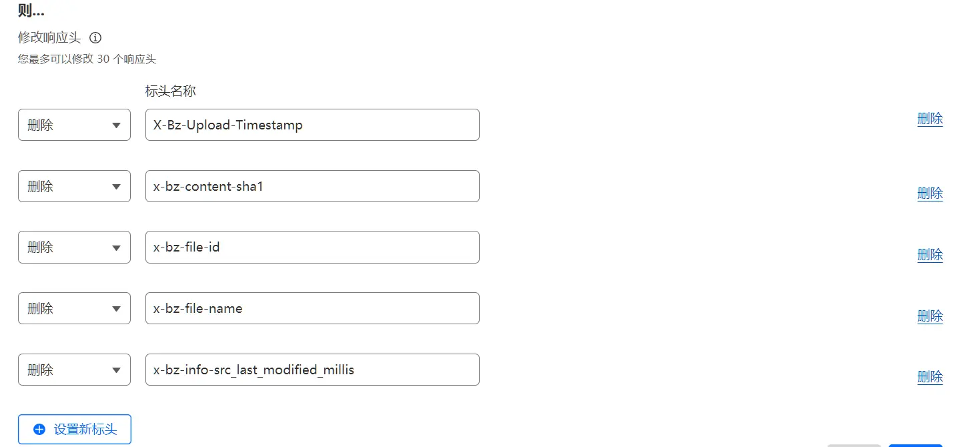The height and width of the screenshot is (447, 980).
Task: Remove the x-bz-info-src_last_modified_millis row via link
Action: click(x=930, y=377)
